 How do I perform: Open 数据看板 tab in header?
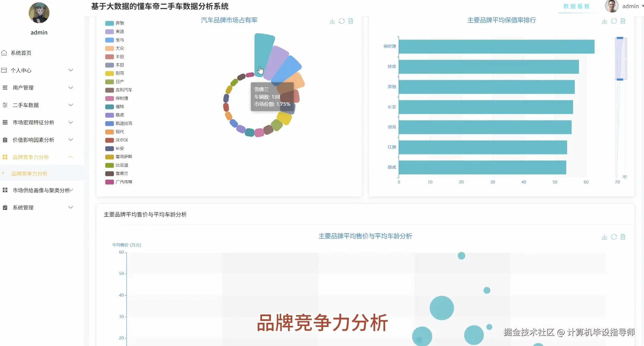tap(576, 6)
